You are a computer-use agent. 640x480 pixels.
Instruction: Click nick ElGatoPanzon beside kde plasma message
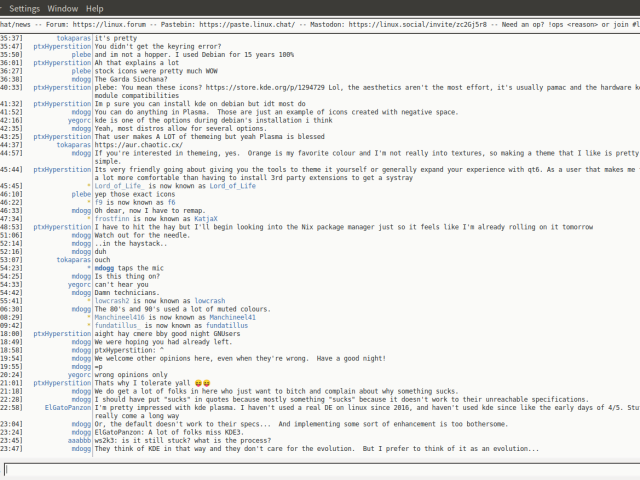(68, 408)
